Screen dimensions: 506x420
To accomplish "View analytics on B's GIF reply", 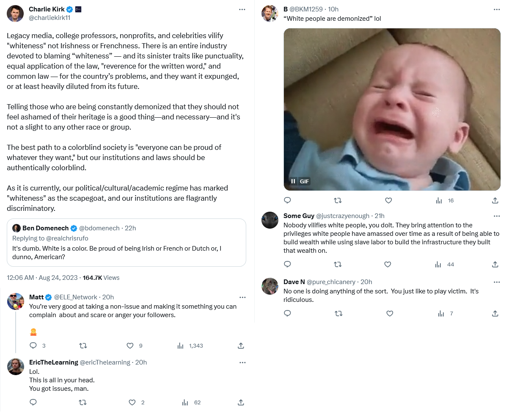I will pos(439,201).
